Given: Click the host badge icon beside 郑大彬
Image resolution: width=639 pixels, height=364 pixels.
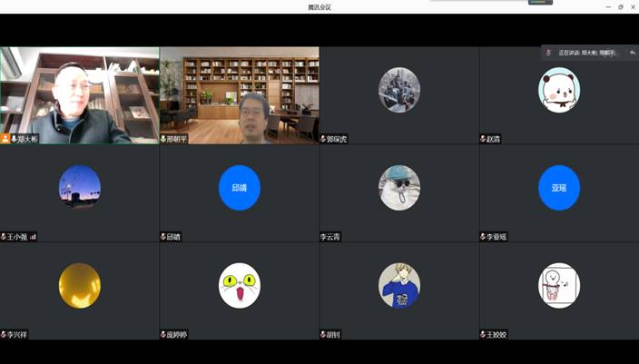Looking at the screenshot, I should pyautogui.click(x=5, y=139).
